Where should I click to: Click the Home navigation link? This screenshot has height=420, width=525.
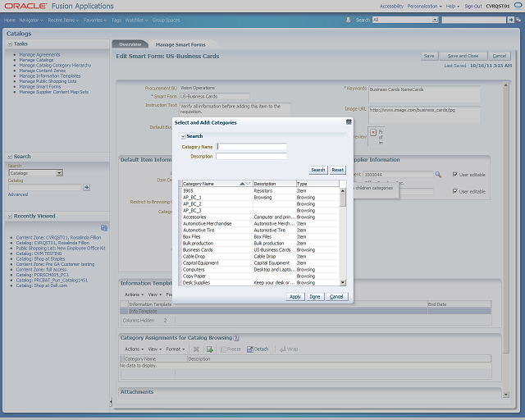10,21
